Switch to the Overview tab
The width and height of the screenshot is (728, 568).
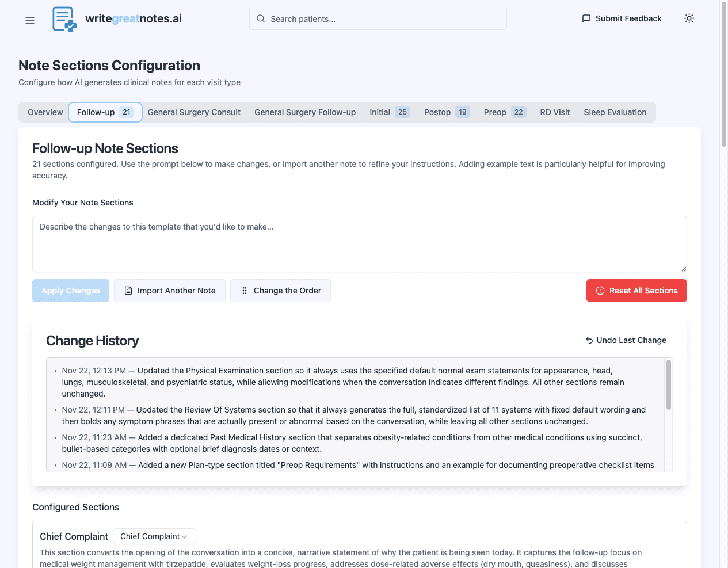(45, 112)
